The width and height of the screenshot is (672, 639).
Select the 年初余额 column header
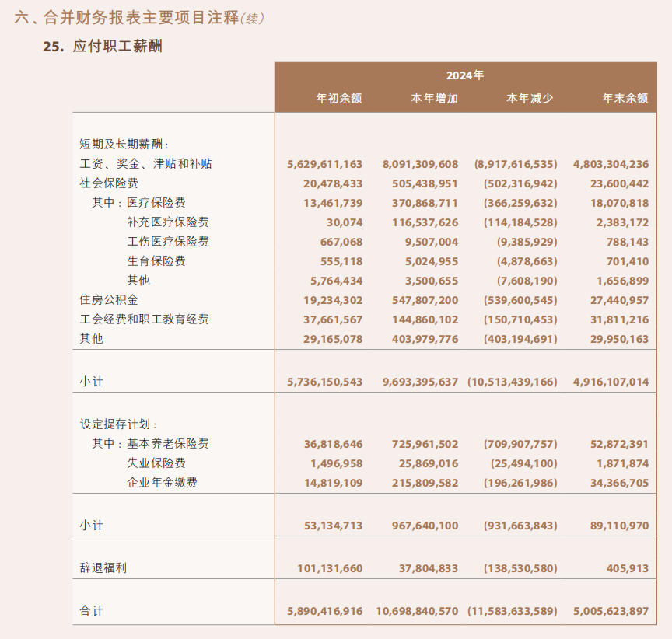(x=339, y=98)
